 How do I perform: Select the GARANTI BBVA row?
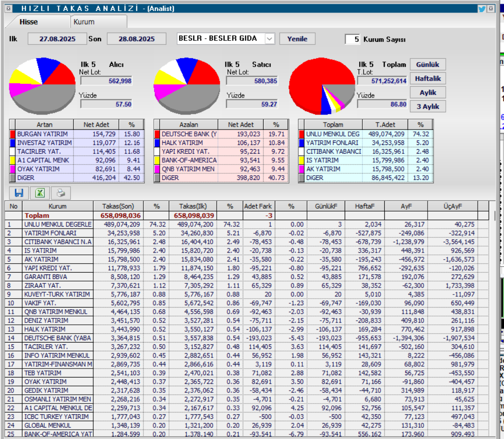point(247,277)
